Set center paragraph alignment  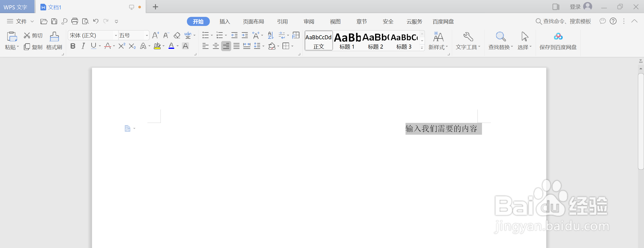pos(216,46)
